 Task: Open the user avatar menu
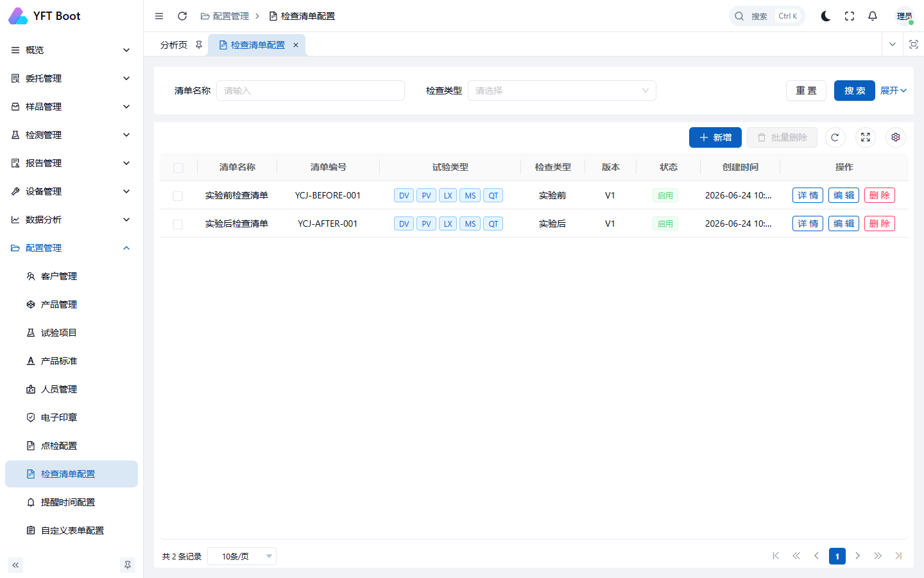coord(905,16)
